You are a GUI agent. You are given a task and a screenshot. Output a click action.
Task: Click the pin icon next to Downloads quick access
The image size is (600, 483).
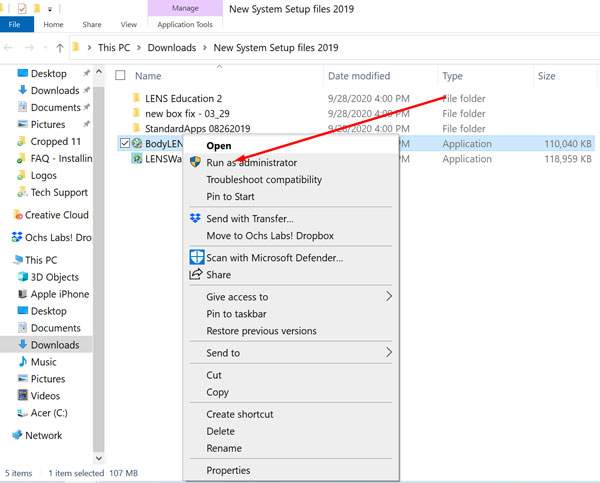point(86,90)
